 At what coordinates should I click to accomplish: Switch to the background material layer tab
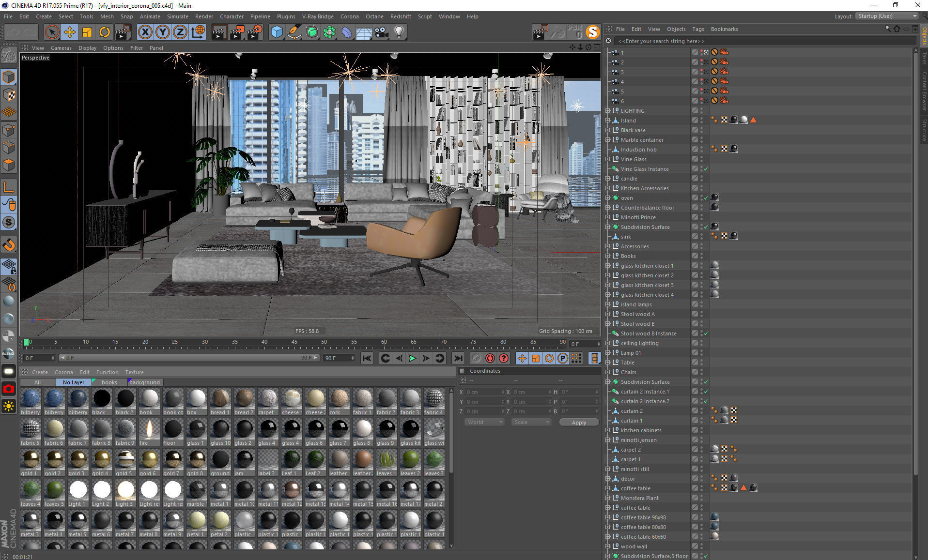point(144,382)
